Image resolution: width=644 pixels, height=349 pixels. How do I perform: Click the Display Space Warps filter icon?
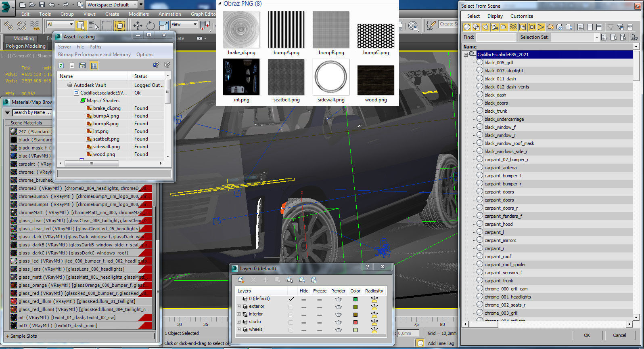coord(513,27)
